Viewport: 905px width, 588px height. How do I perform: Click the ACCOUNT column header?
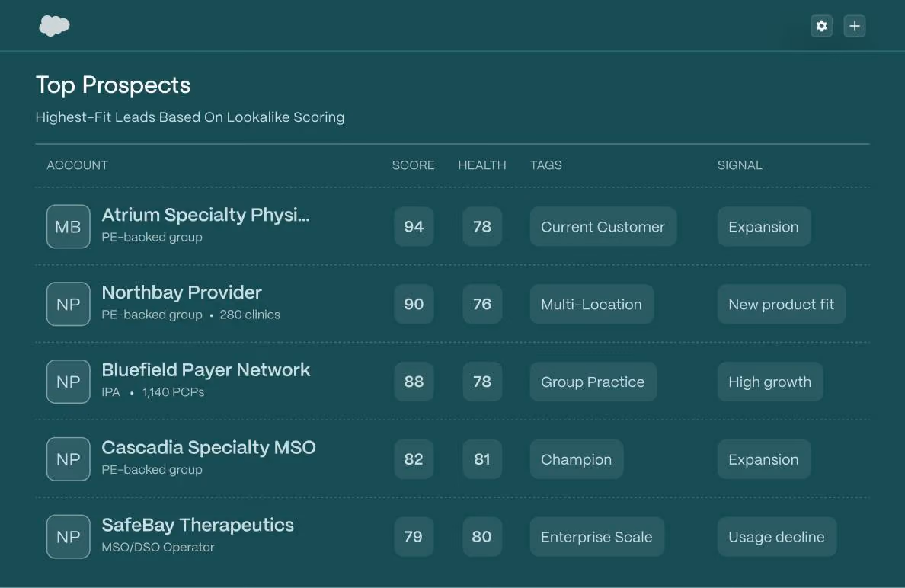(78, 165)
